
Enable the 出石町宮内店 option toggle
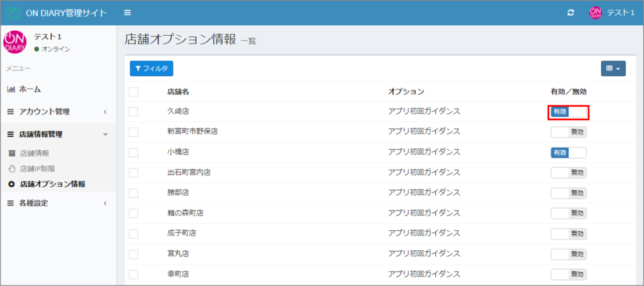coord(569,173)
